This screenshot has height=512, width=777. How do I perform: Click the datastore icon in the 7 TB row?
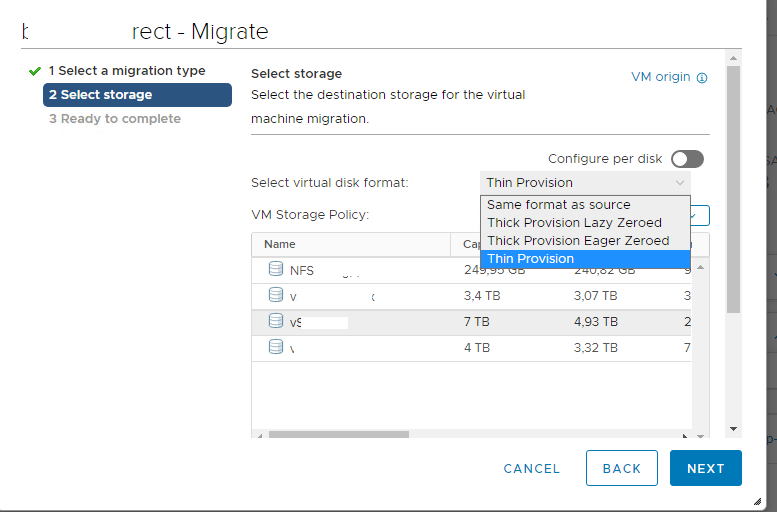276,321
